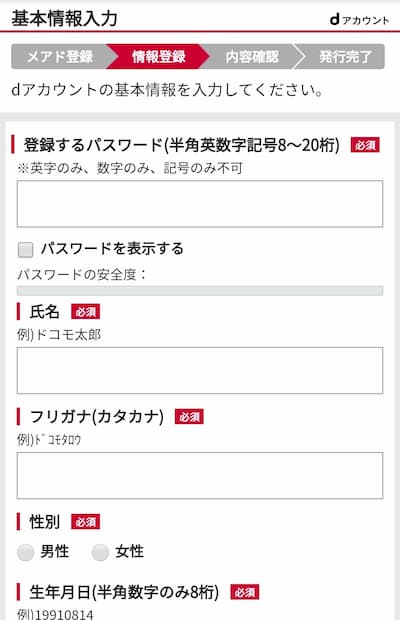Viewport: 400px width, 620px height.
Task: Focus the password input field
Action: pos(200,204)
